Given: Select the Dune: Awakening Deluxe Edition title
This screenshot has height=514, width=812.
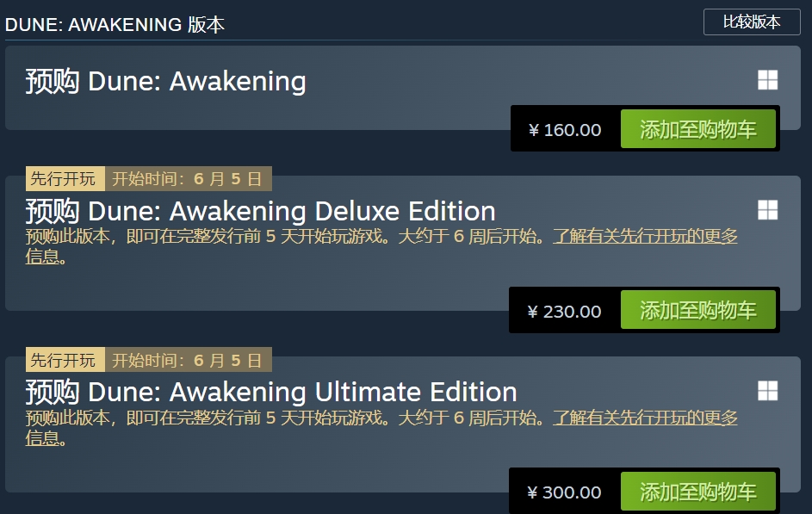Looking at the screenshot, I should 260,211.
